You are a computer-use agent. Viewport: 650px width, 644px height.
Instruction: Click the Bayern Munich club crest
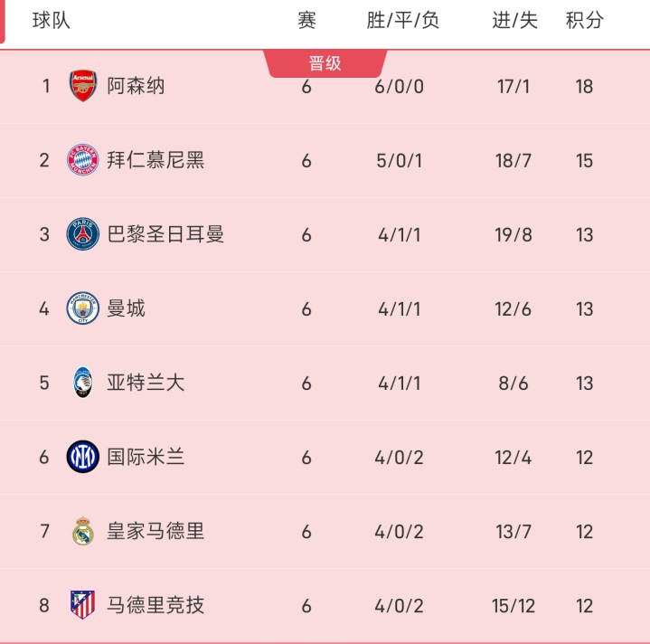82,160
